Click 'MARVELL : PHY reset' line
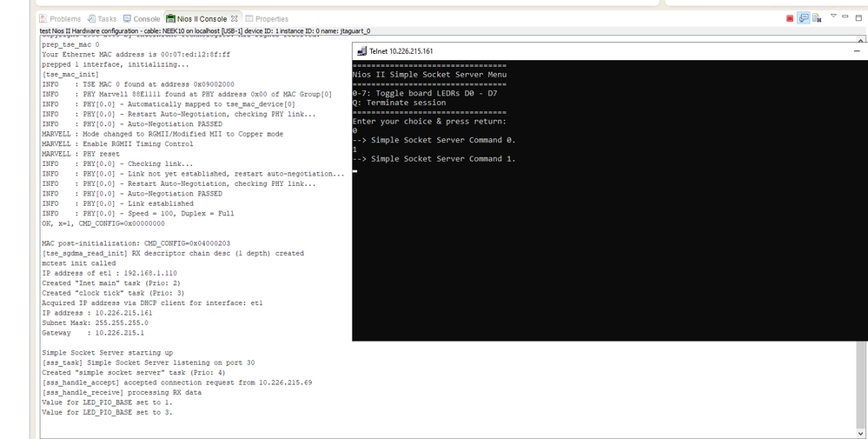Viewport: 868px width, 439px height. point(80,155)
